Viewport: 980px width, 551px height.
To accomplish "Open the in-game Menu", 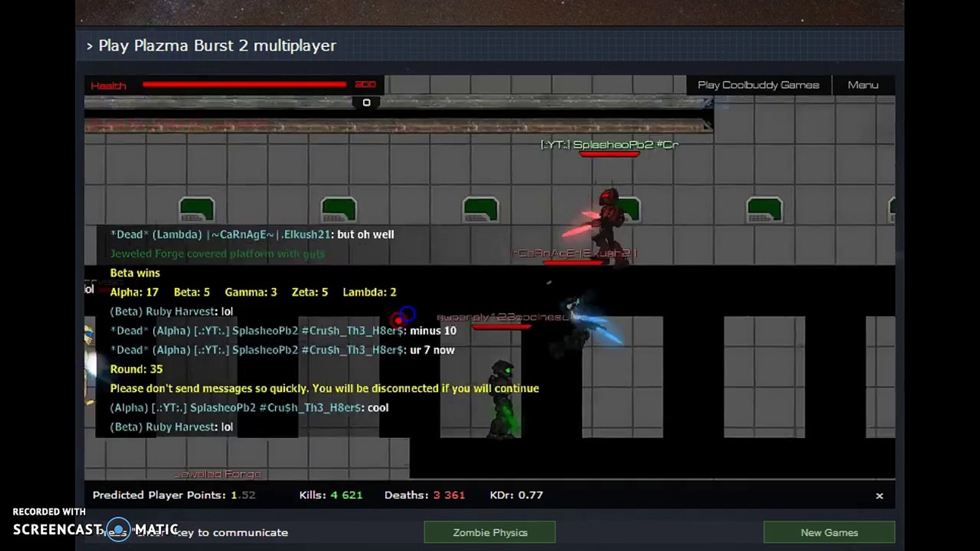I will click(863, 85).
